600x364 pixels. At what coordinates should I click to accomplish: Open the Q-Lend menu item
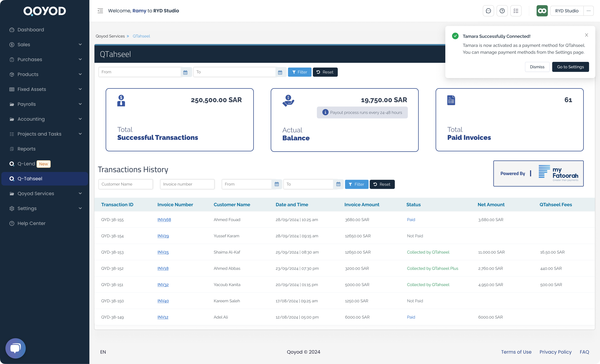coord(26,164)
